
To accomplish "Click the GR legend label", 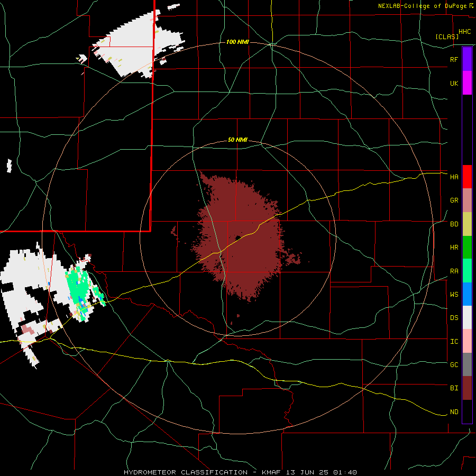I will pos(454,200).
